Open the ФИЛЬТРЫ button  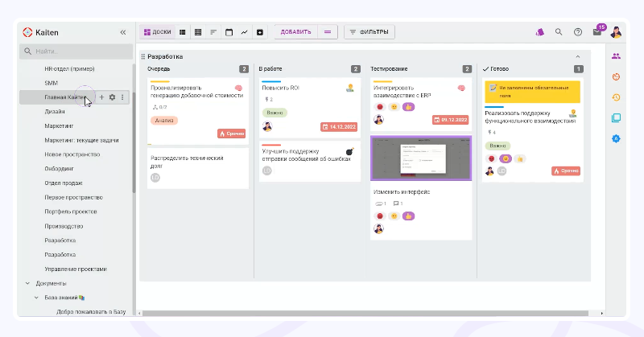coord(369,32)
